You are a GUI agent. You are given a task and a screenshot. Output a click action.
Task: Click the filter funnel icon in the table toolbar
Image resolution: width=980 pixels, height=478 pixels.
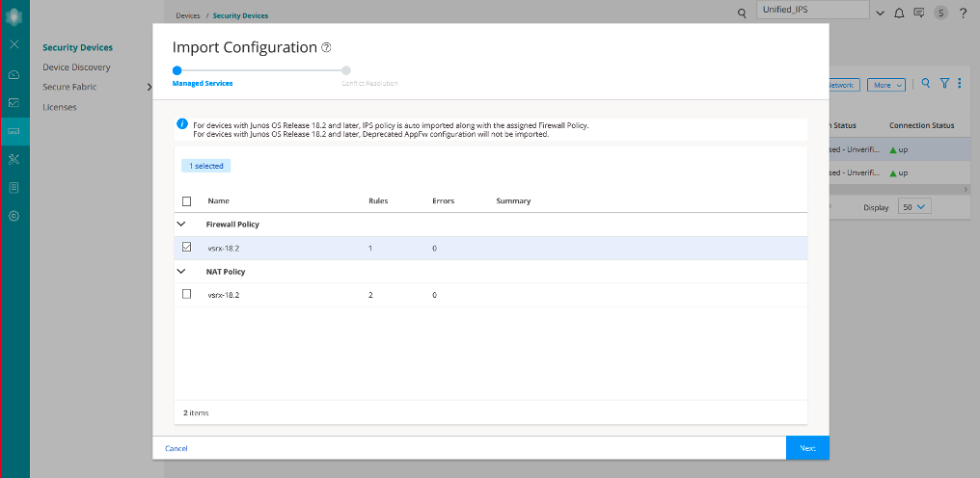944,84
